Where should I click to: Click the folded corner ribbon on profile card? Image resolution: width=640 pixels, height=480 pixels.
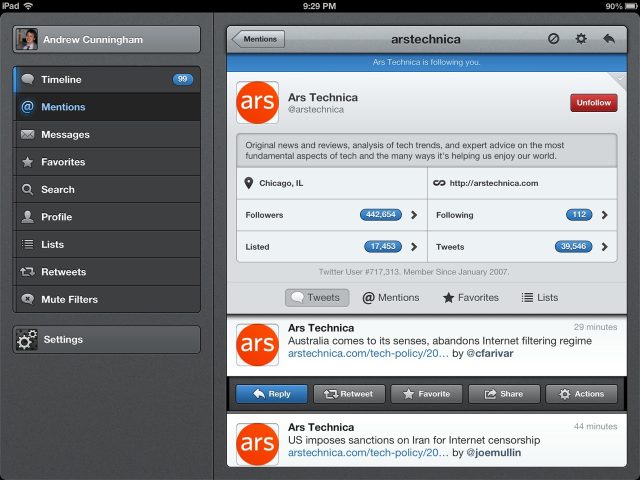[x=618, y=80]
